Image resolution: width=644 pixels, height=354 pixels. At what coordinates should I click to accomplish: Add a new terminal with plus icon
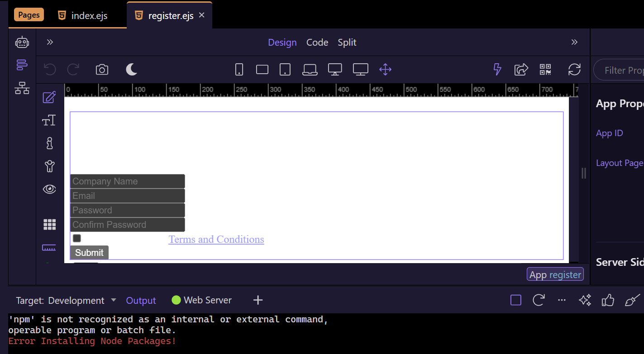(258, 300)
